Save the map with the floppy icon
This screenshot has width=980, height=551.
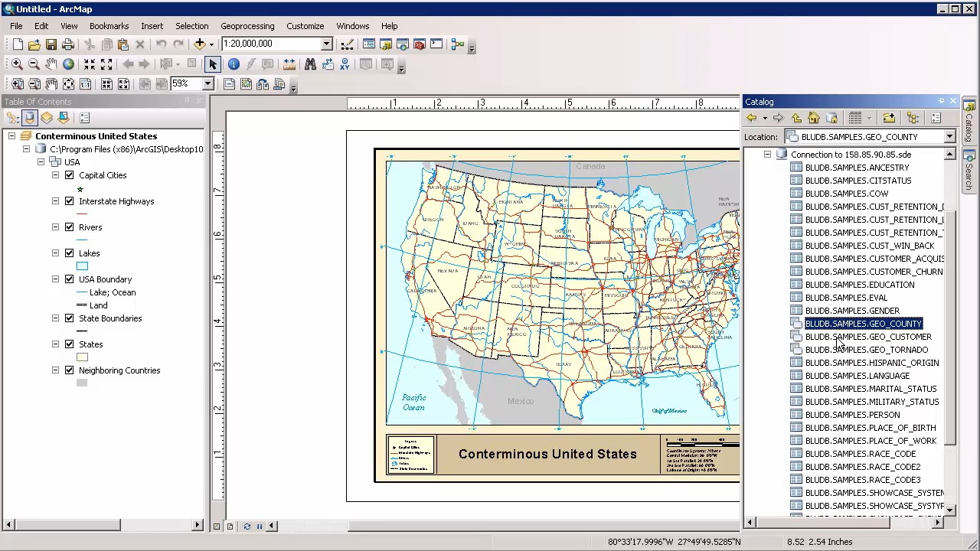coord(51,44)
